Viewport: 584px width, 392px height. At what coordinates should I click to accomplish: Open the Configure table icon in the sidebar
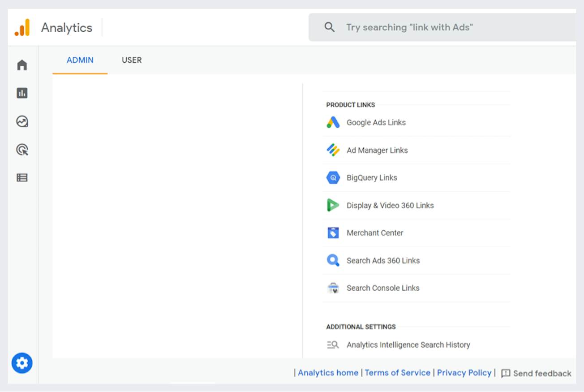[22, 178]
